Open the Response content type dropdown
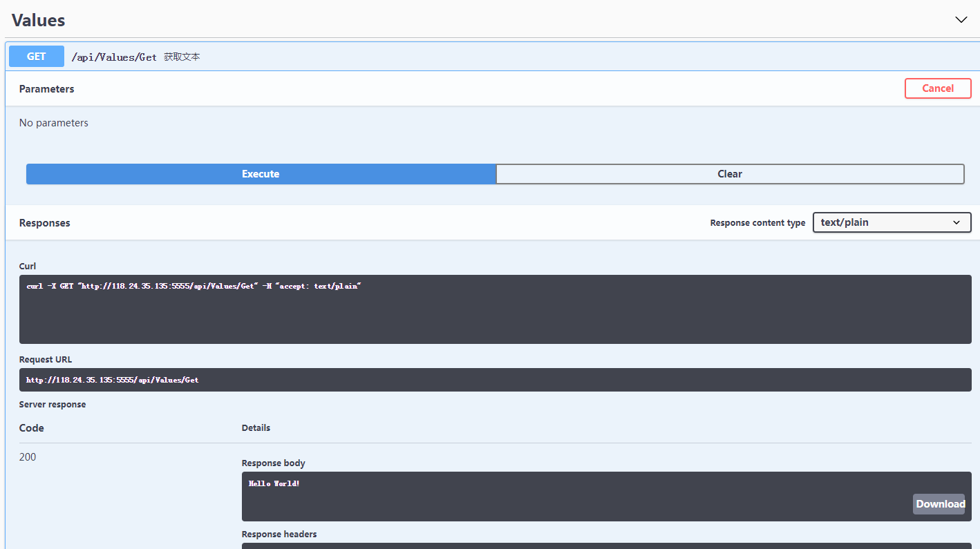Viewport: 980px width, 549px height. pyautogui.click(x=892, y=222)
